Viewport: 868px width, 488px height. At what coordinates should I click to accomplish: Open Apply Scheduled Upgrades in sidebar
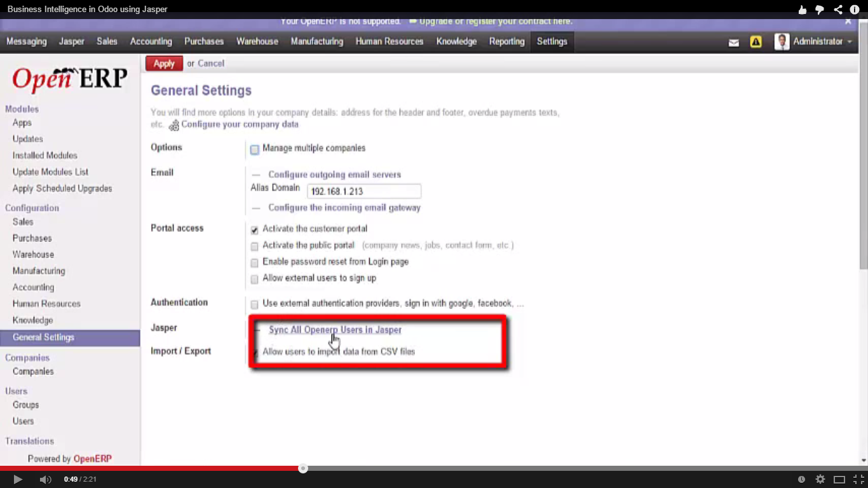(62, 189)
